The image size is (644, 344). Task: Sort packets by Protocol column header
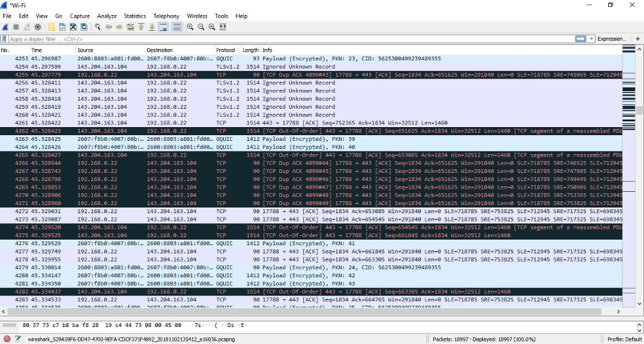coord(225,50)
